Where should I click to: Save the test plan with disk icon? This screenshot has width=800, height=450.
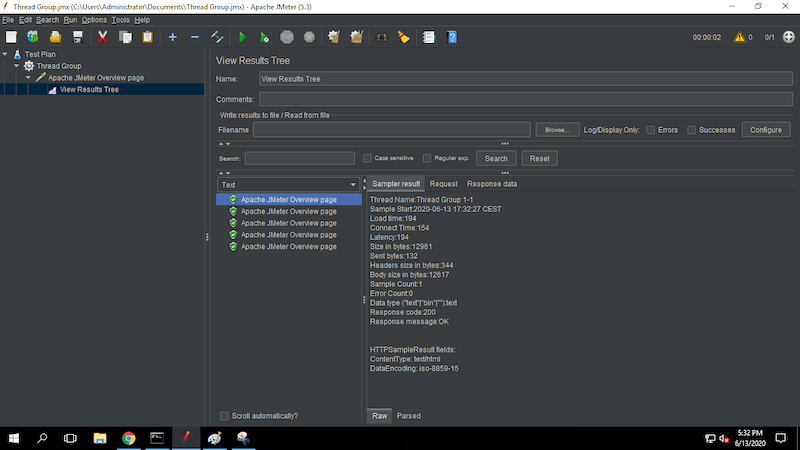[78, 37]
